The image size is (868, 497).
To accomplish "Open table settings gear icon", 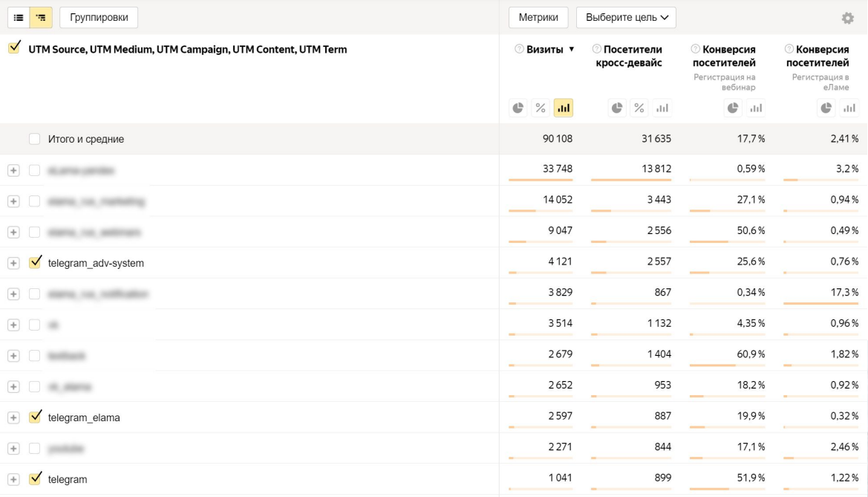I will 847,18.
